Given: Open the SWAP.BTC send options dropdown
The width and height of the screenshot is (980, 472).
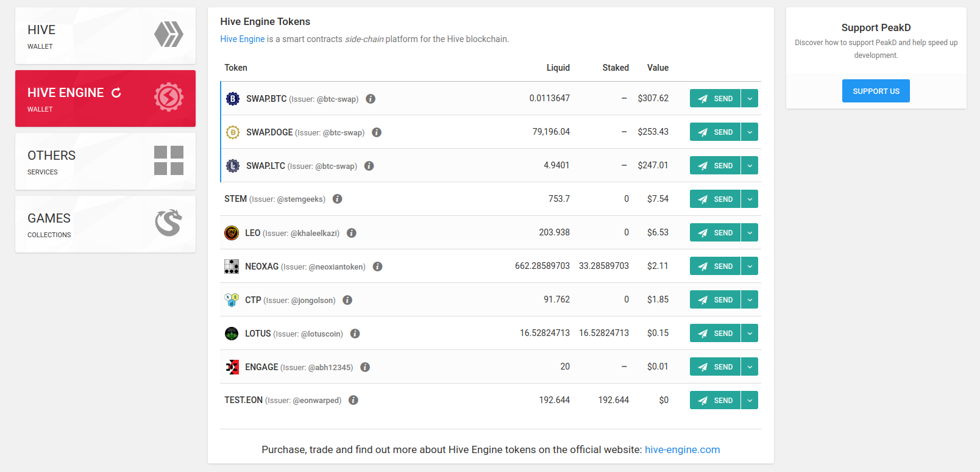Looking at the screenshot, I should 750,98.
